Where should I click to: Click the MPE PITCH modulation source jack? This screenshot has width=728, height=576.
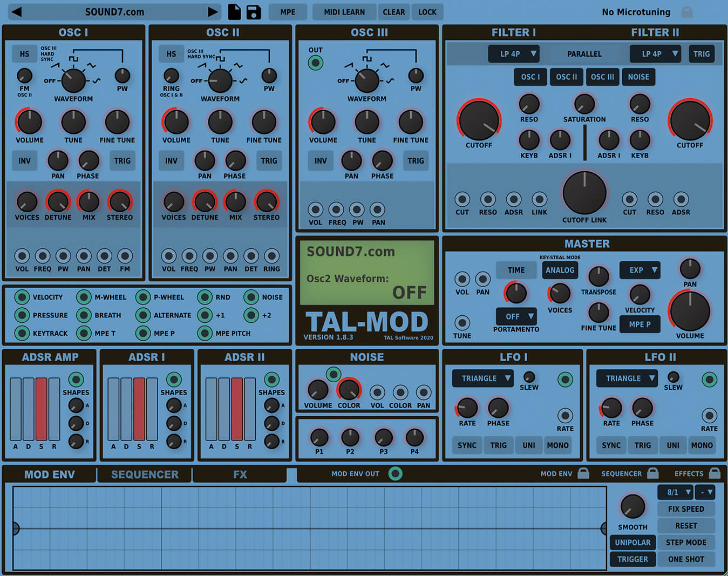point(205,333)
